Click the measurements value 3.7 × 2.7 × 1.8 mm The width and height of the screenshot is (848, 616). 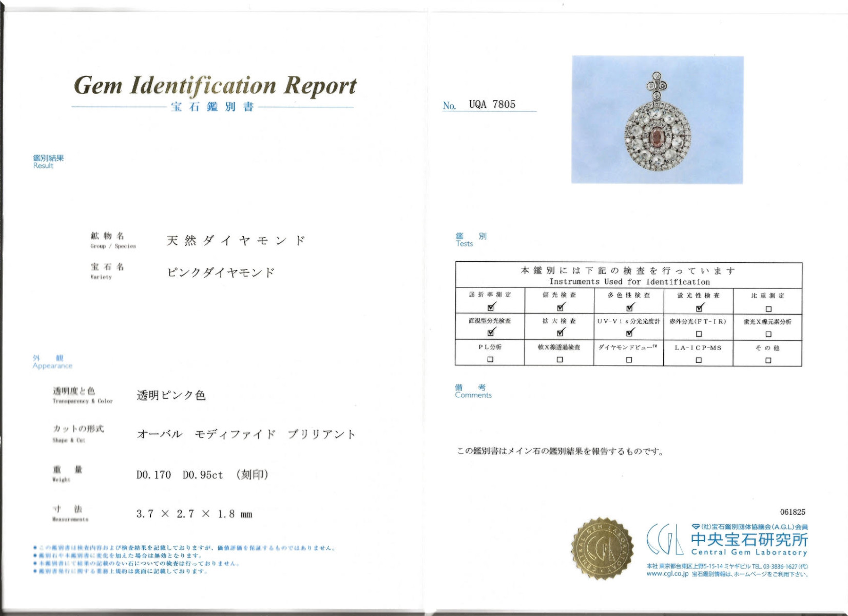click(x=194, y=514)
